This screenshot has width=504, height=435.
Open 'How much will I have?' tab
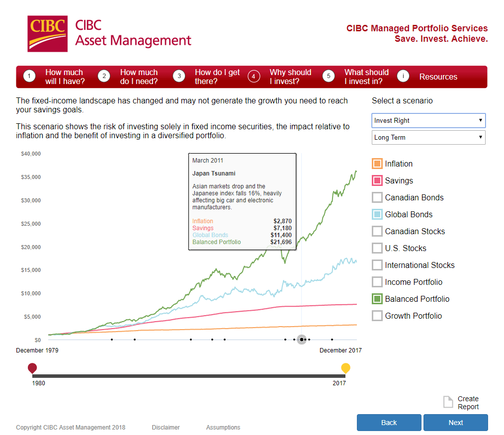point(65,77)
